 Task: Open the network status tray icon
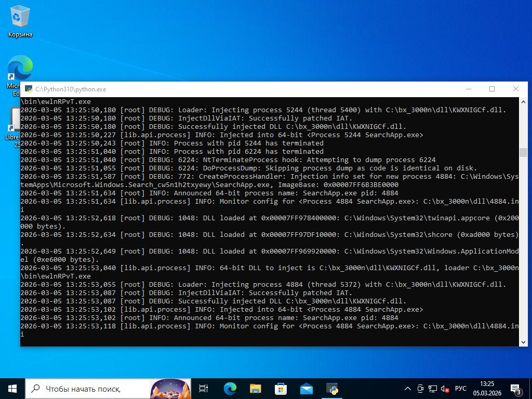(432, 389)
